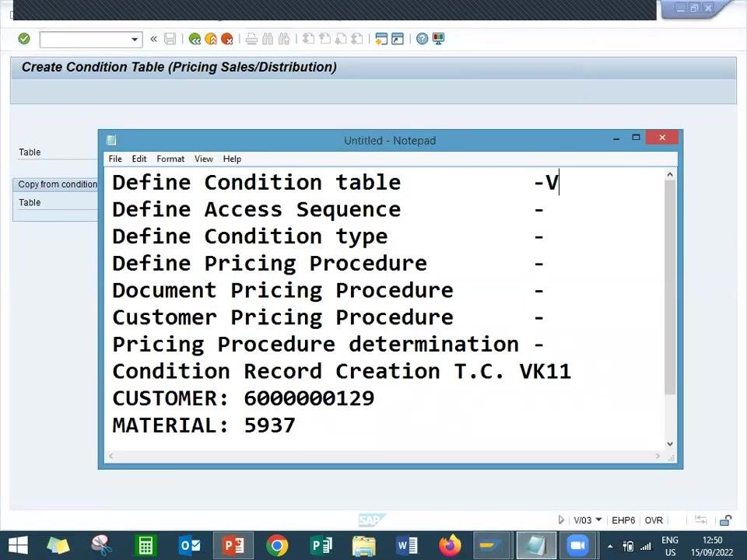Open Snipping Tool from the taskbar
This screenshot has width=747, height=560.
[x=101, y=546]
